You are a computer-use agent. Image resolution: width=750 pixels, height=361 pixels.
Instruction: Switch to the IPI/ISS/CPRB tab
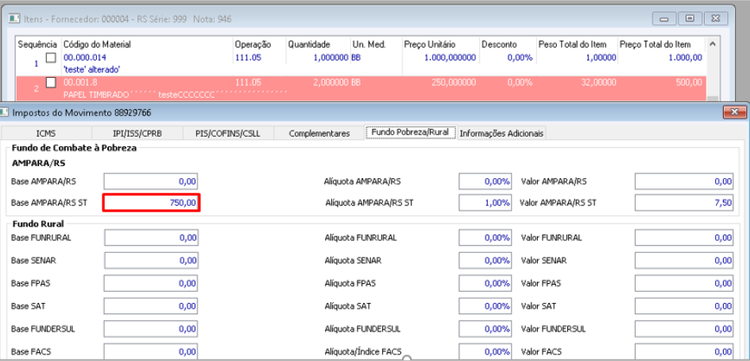(x=137, y=133)
